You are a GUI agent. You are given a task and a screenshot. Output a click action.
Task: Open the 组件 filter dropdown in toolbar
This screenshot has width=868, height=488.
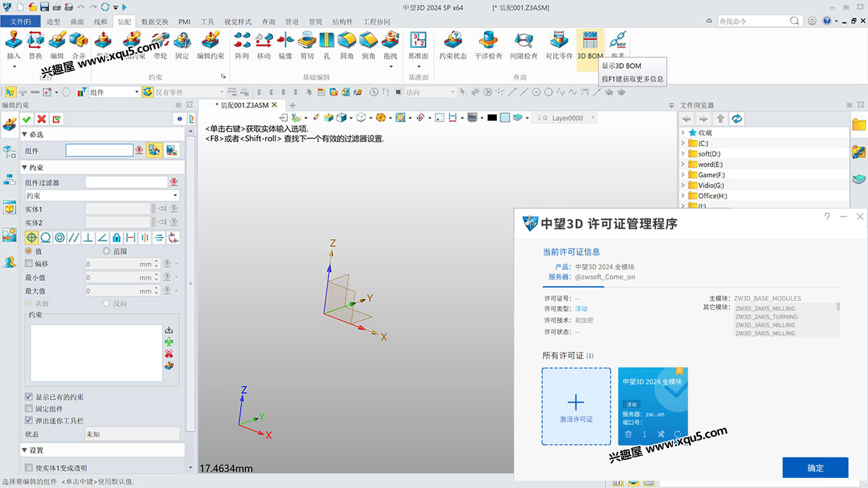136,92
